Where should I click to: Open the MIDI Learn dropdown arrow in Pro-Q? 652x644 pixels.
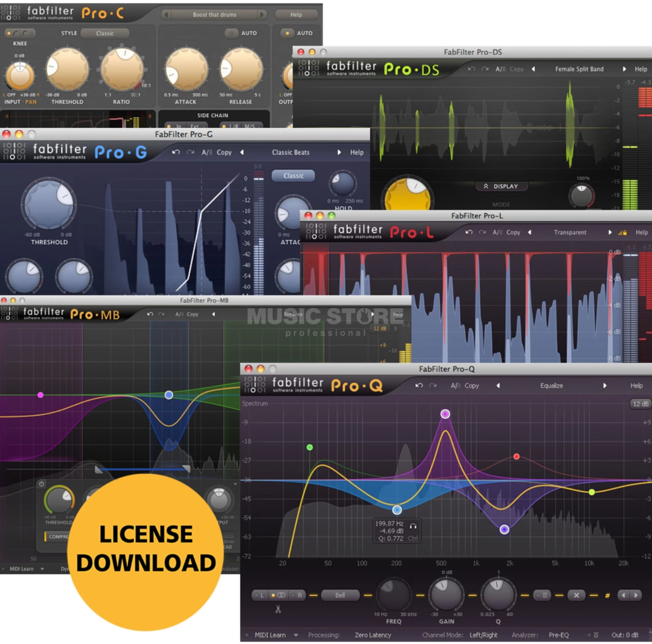tap(296, 635)
